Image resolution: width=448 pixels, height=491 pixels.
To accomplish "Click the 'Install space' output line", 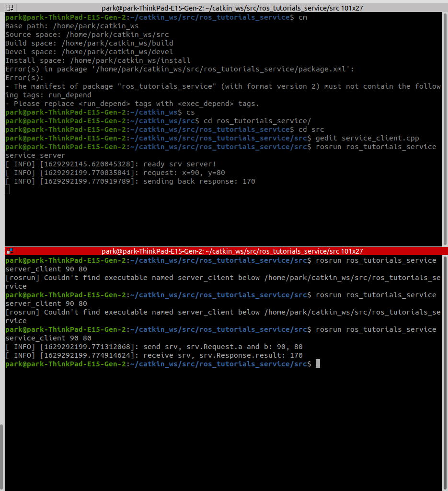I will (x=98, y=60).
